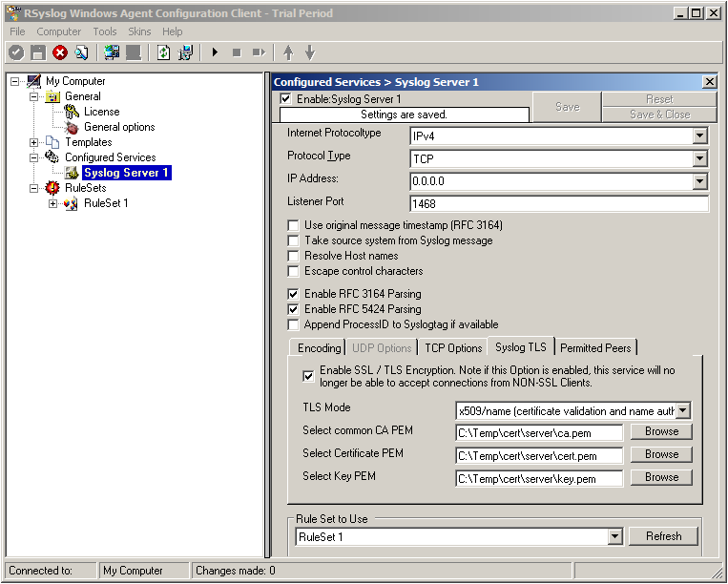
Task: Open the IP Address dropdown
Action: [x=699, y=181]
